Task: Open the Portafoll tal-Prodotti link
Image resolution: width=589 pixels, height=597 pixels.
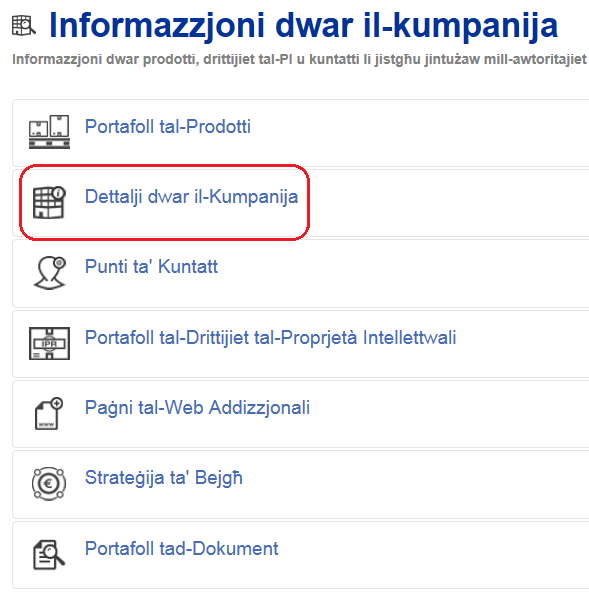Action: [x=168, y=126]
